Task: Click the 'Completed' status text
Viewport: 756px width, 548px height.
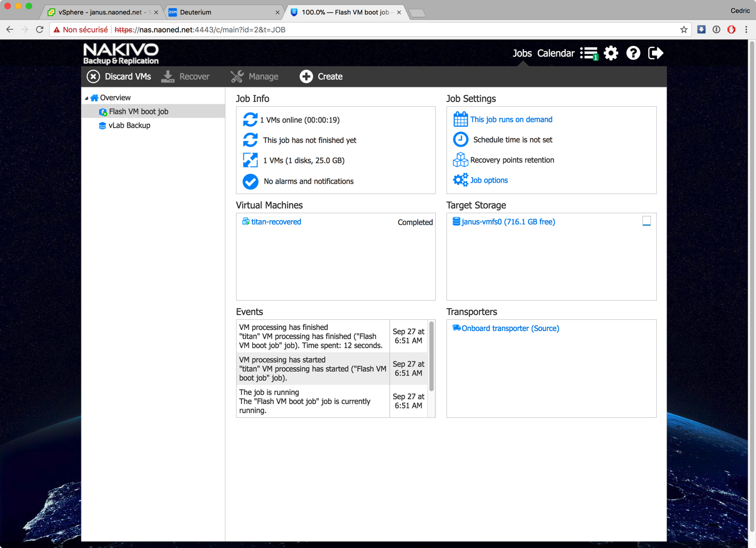Action: [415, 222]
